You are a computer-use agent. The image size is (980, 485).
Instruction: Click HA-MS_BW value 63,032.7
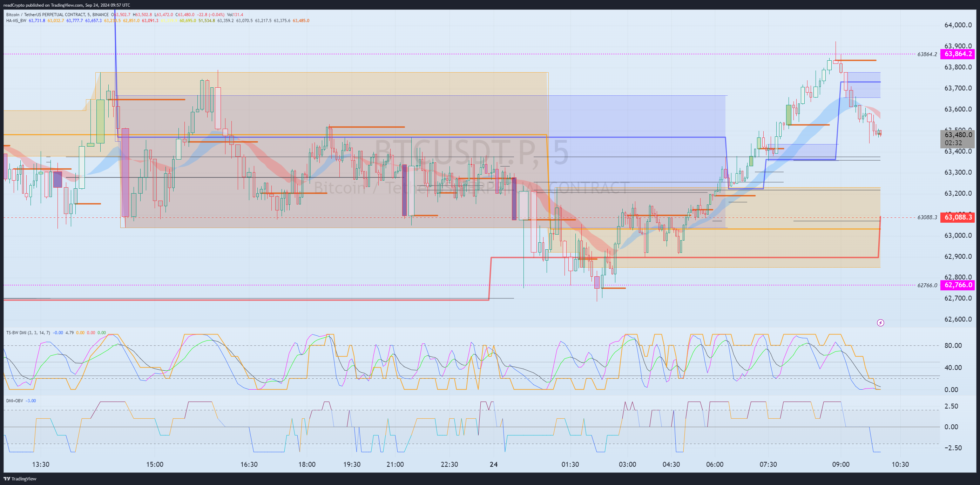(55, 21)
